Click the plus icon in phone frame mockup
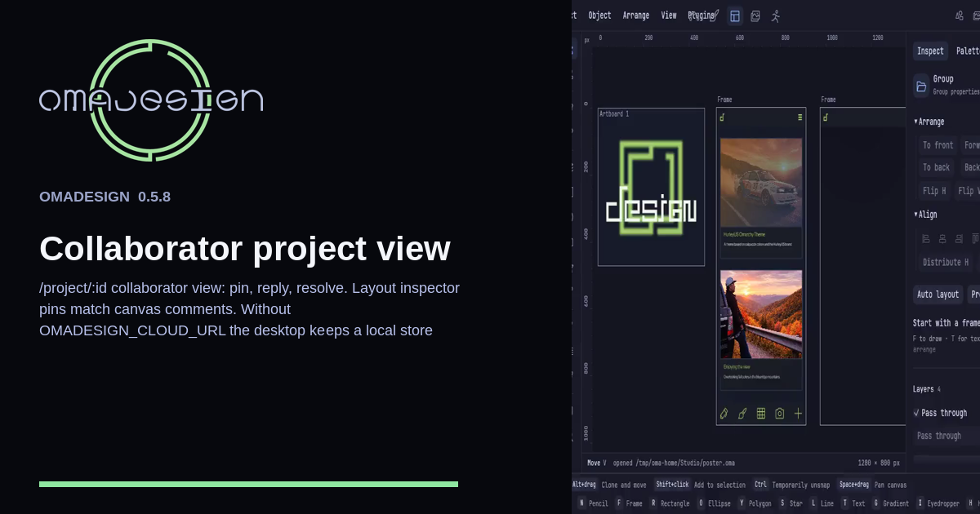 (798, 414)
